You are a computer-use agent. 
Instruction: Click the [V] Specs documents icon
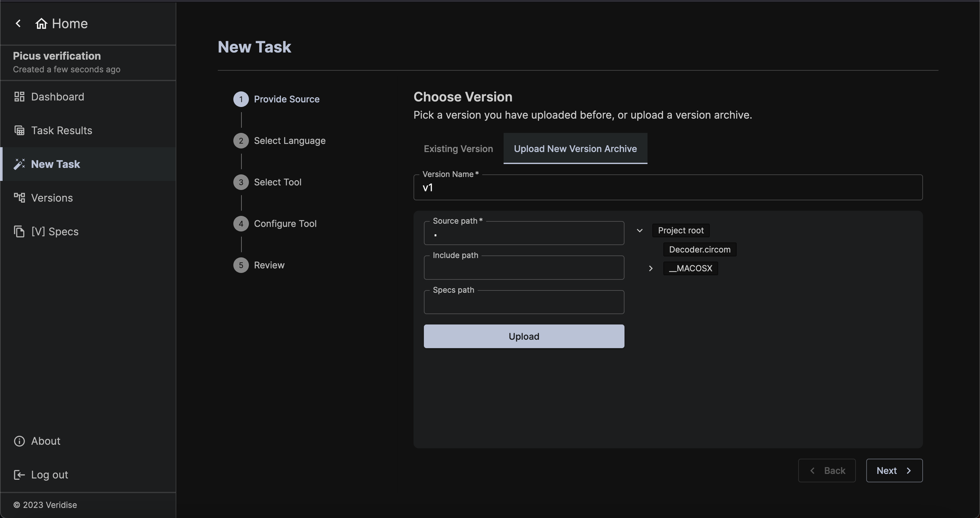tap(19, 231)
